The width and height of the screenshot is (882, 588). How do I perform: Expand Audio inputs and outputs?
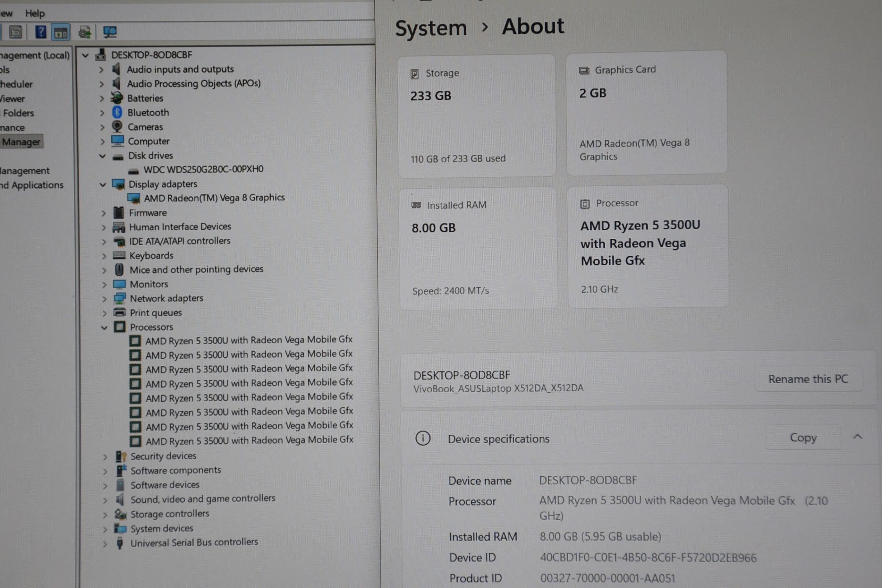click(x=101, y=69)
